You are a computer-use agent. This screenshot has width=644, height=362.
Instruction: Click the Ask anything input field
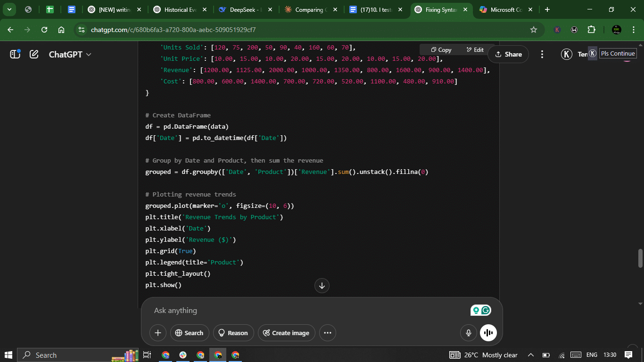[306, 310]
